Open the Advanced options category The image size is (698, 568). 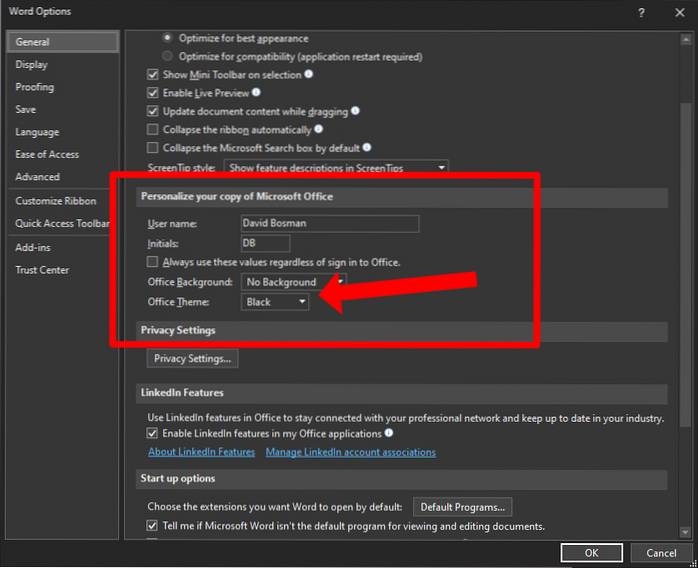coord(37,177)
